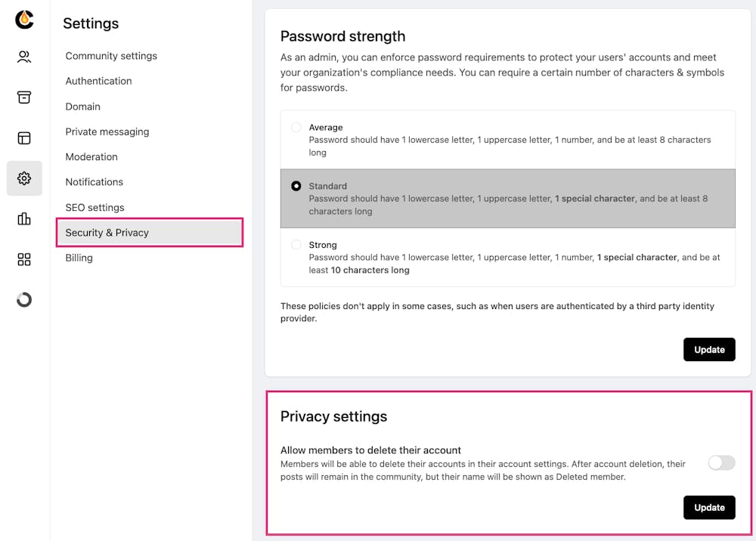The height and width of the screenshot is (541, 756).
Task: Open the analytics bar chart icon
Action: pos(24,219)
